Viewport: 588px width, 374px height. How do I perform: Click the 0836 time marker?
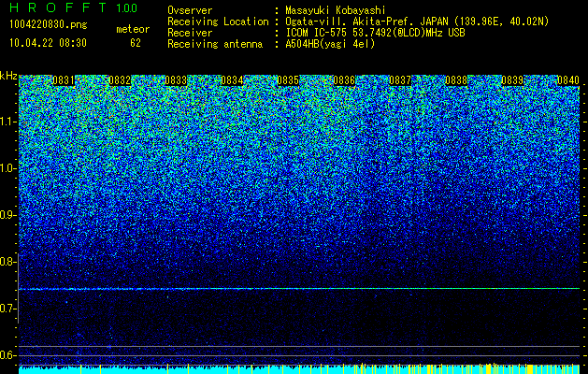tap(344, 80)
